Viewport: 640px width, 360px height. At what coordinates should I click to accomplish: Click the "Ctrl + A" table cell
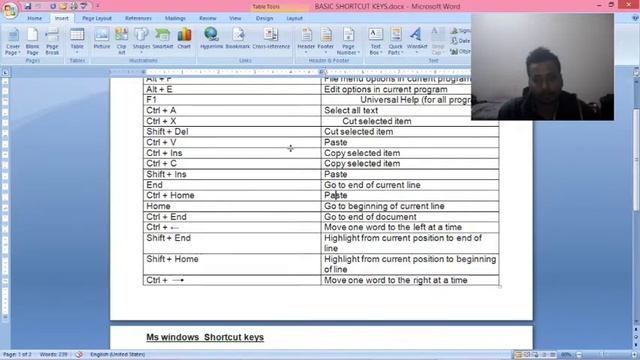(x=232, y=111)
